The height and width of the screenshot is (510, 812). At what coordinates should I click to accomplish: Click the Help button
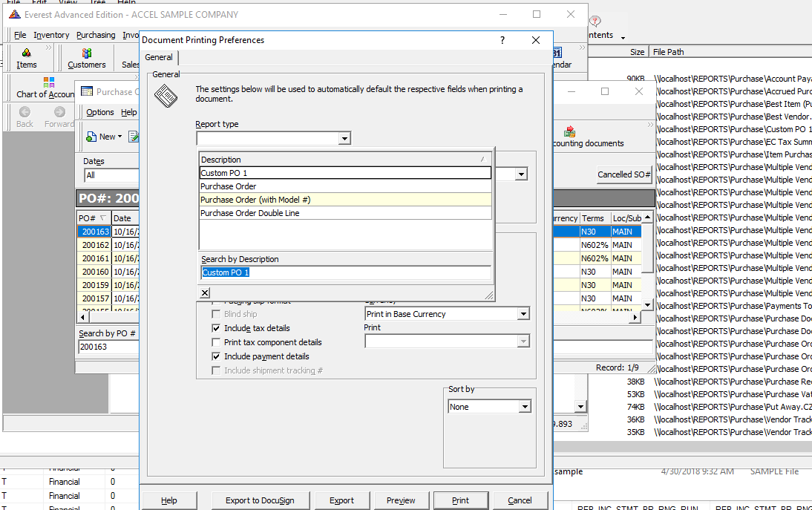point(168,500)
